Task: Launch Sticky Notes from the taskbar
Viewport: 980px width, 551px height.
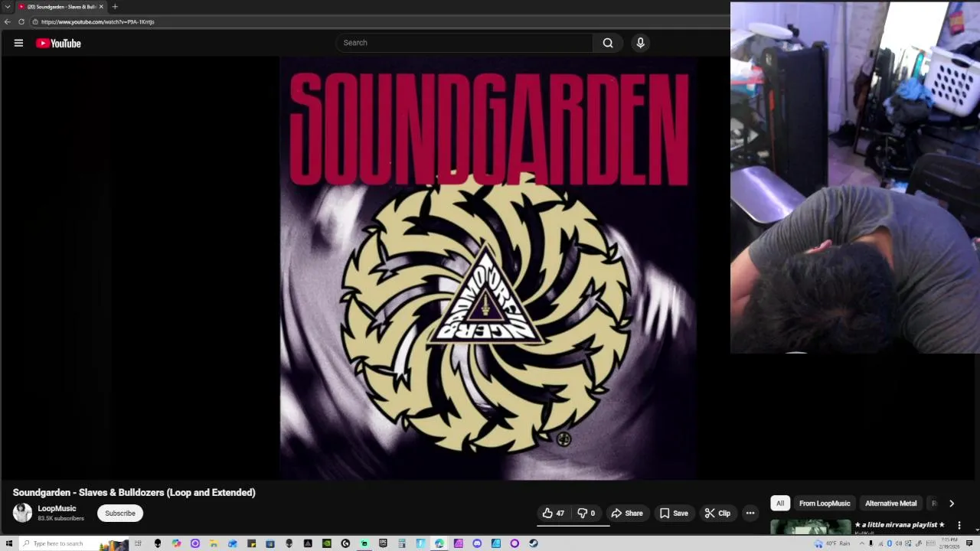Action: [251, 543]
